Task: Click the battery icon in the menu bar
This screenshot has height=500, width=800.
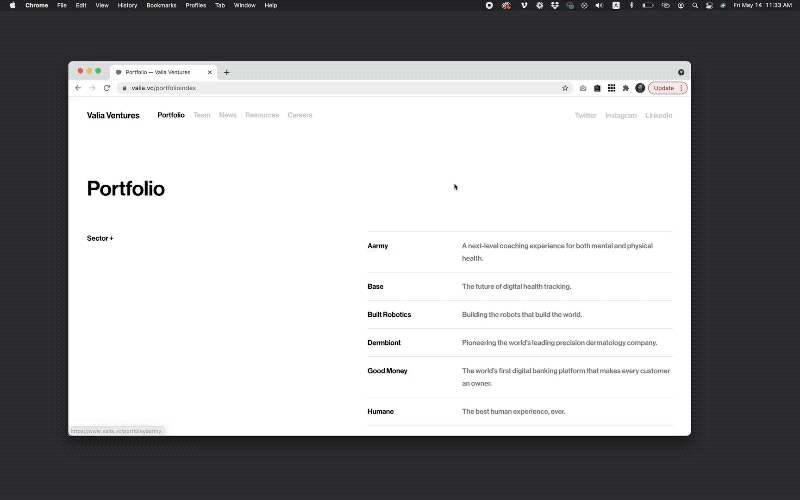Action: [648, 5]
